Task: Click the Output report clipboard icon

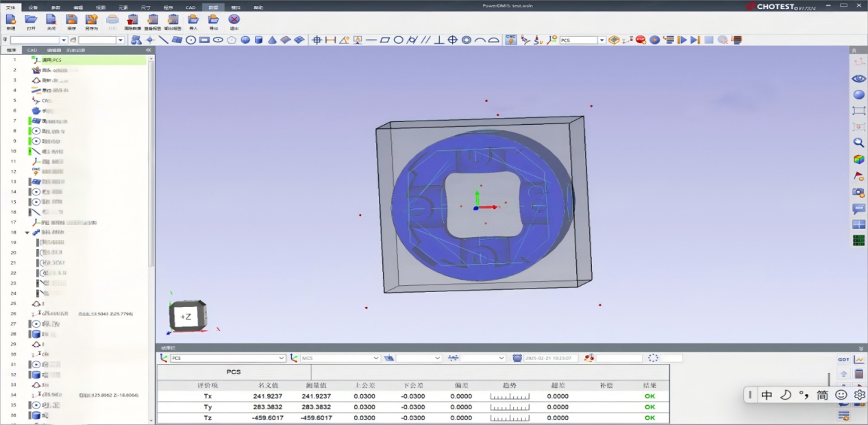Action: pos(173,20)
